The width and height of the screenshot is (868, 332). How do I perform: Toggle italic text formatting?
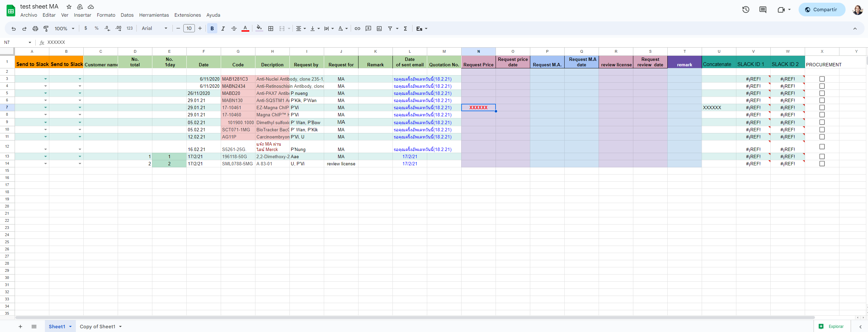click(x=223, y=29)
